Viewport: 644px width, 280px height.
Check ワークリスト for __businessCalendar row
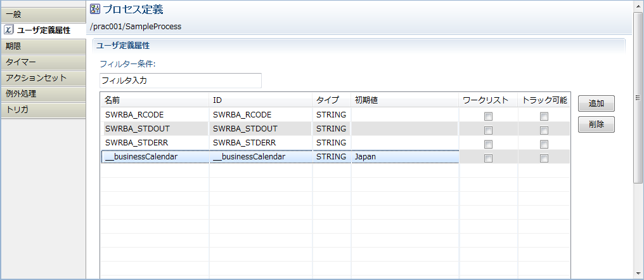pyautogui.click(x=488, y=158)
